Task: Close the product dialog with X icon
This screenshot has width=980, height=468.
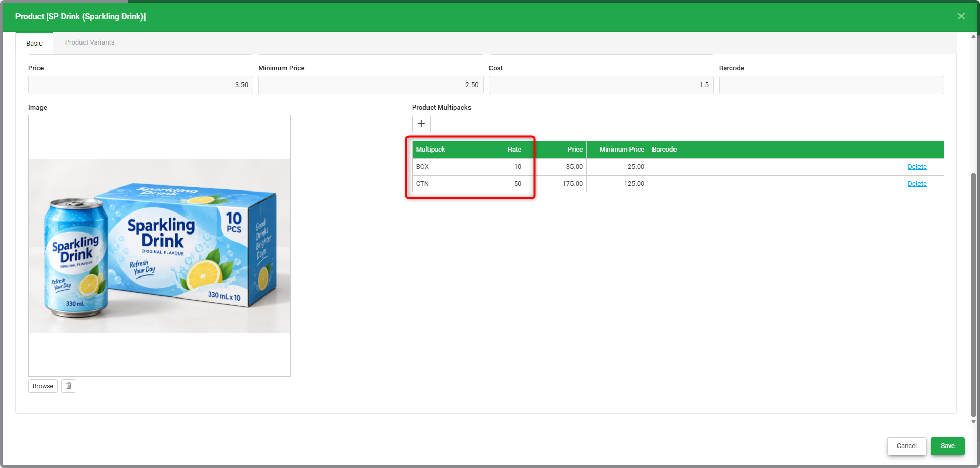Action: pyautogui.click(x=961, y=16)
